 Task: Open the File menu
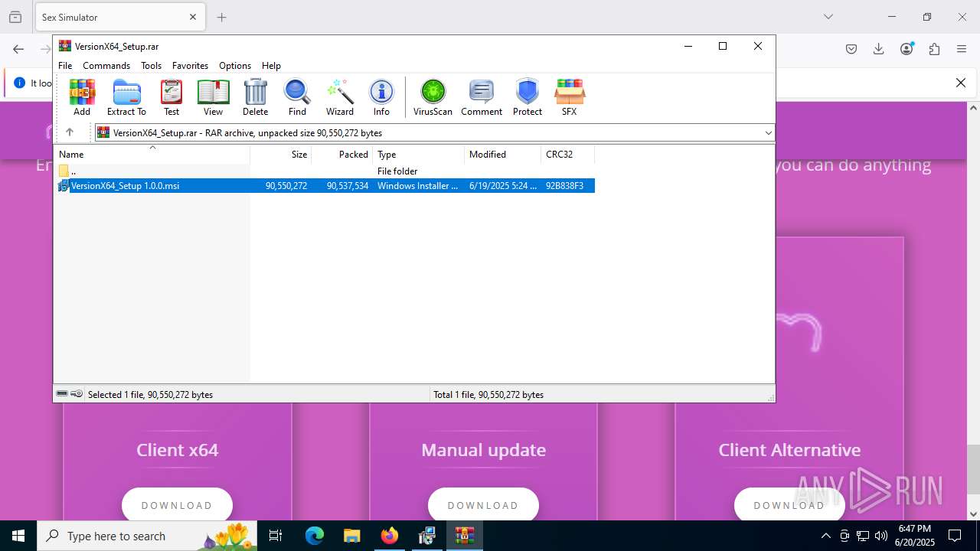(x=65, y=66)
